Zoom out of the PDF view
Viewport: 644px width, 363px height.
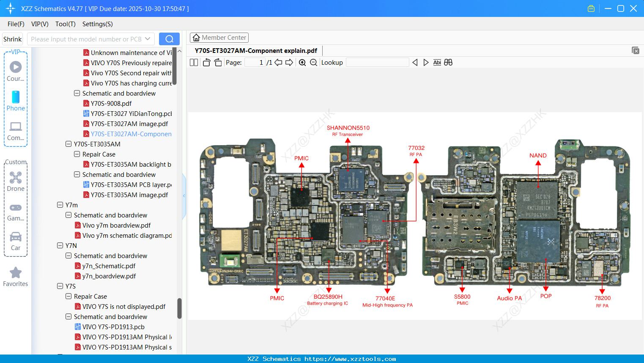pyautogui.click(x=313, y=62)
